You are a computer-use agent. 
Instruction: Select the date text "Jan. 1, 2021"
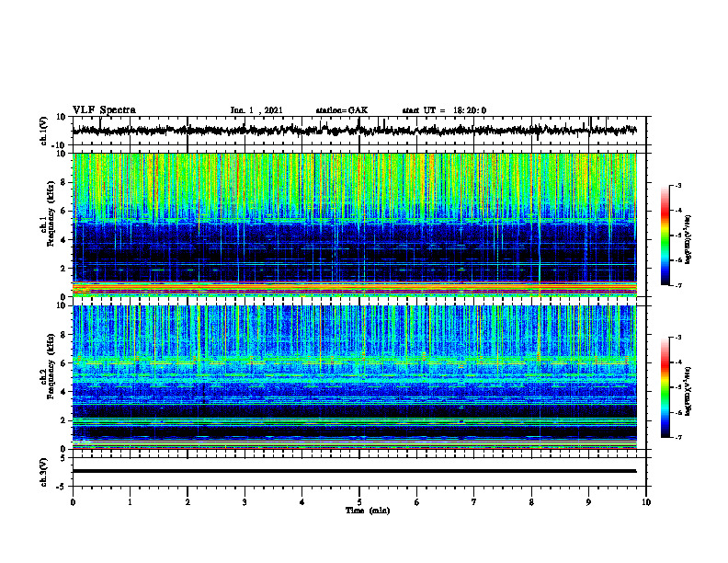click(256, 110)
